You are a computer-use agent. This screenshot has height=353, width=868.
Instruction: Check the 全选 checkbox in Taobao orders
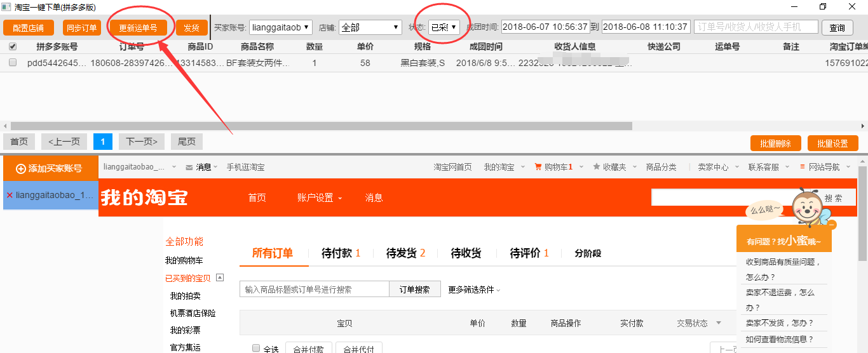coord(256,348)
